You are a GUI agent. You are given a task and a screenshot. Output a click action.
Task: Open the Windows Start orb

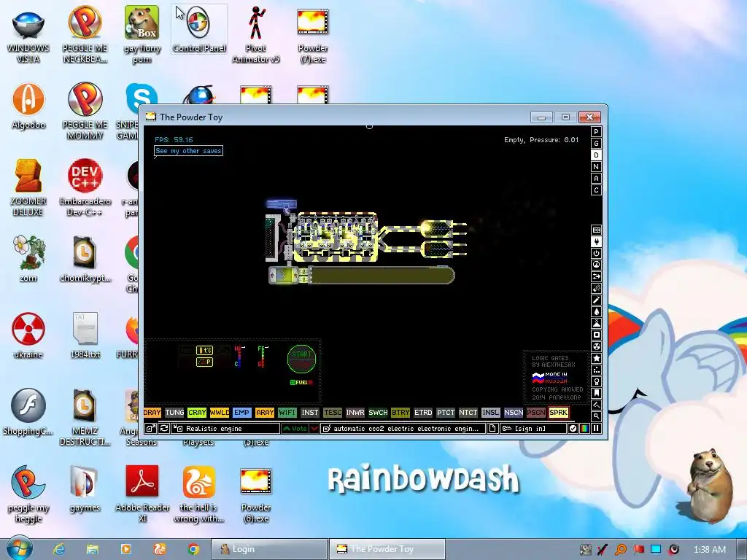[19, 548]
